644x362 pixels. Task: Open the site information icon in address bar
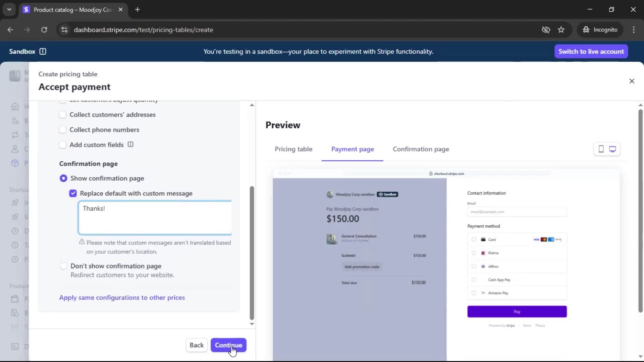pos(64,30)
